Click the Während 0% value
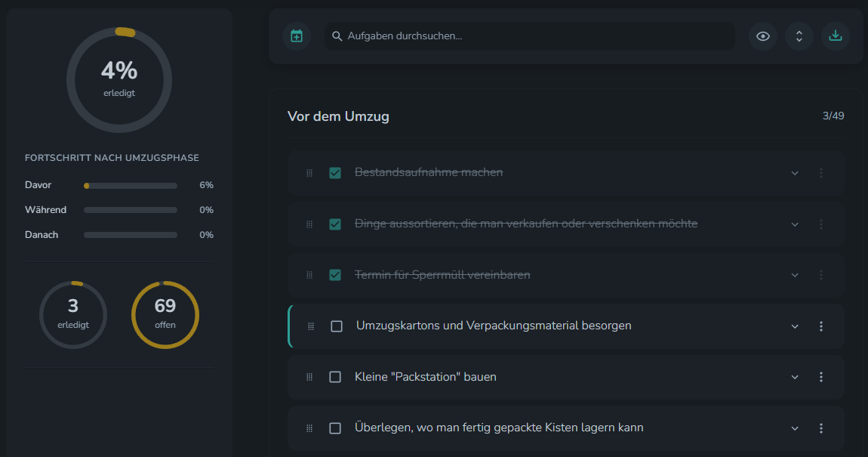Image resolution: width=868 pixels, height=457 pixels. tap(207, 210)
